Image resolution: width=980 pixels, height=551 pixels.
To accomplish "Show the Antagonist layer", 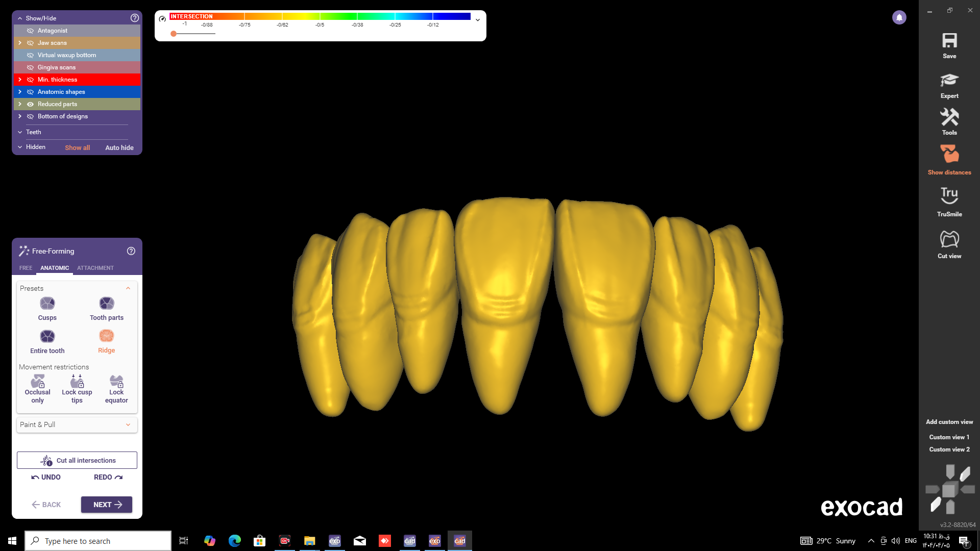I will pyautogui.click(x=30, y=31).
